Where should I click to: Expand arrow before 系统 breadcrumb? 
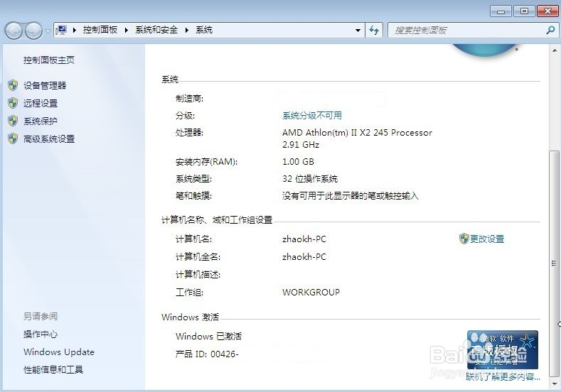click(x=187, y=30)
